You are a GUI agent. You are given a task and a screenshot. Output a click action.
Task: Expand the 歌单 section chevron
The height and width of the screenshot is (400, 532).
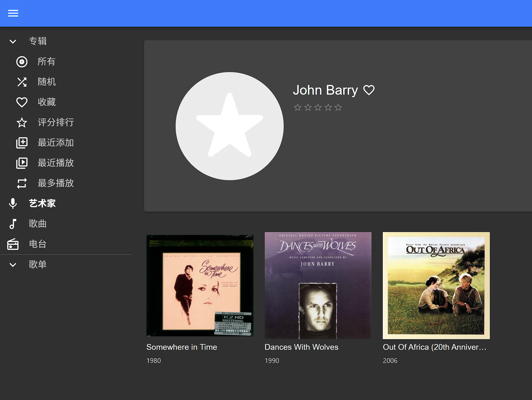pos(13,265)
